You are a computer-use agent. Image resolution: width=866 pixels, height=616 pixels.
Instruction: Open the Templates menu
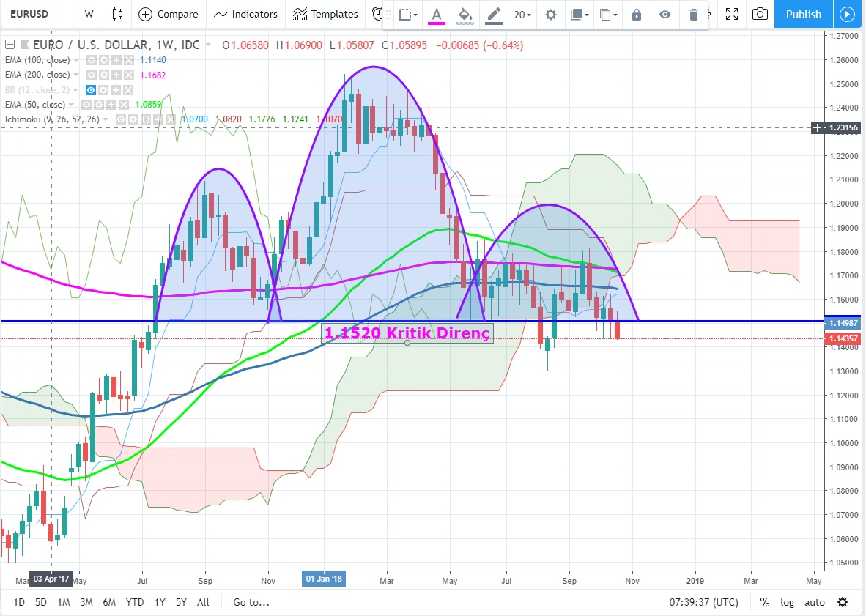(325, 14)
